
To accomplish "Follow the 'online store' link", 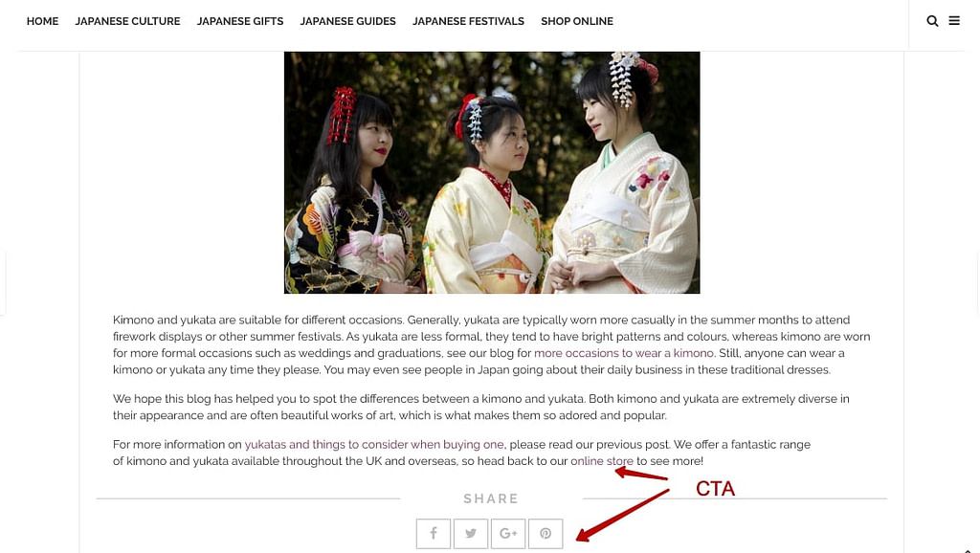I will point(602,461).
